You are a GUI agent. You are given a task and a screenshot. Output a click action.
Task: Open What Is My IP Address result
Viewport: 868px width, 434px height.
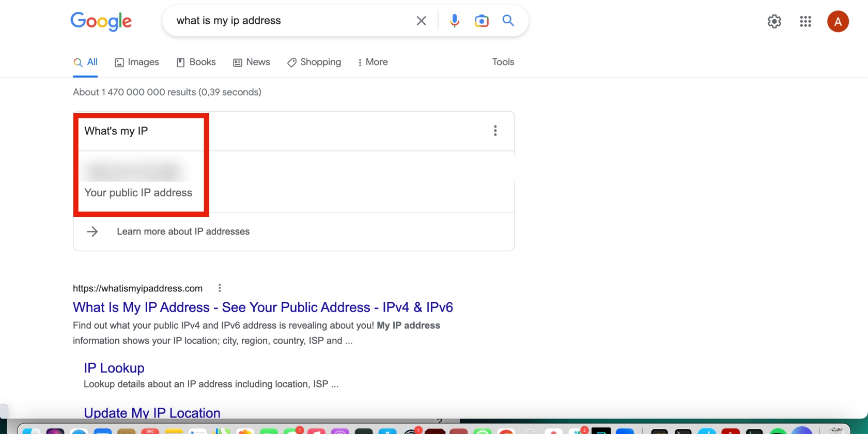click(263, 307)
